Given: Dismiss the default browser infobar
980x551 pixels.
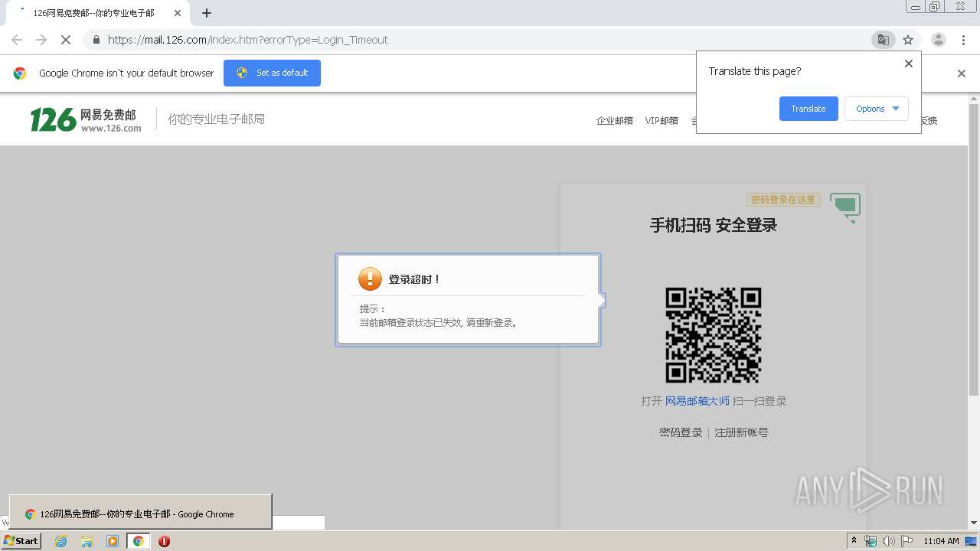Looking at the screenshot, I should point(962,73).
